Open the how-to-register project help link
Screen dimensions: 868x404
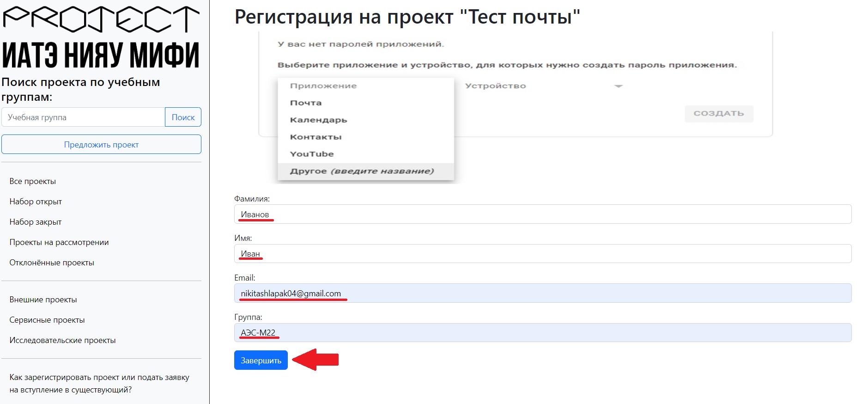(x=99, y=383)
